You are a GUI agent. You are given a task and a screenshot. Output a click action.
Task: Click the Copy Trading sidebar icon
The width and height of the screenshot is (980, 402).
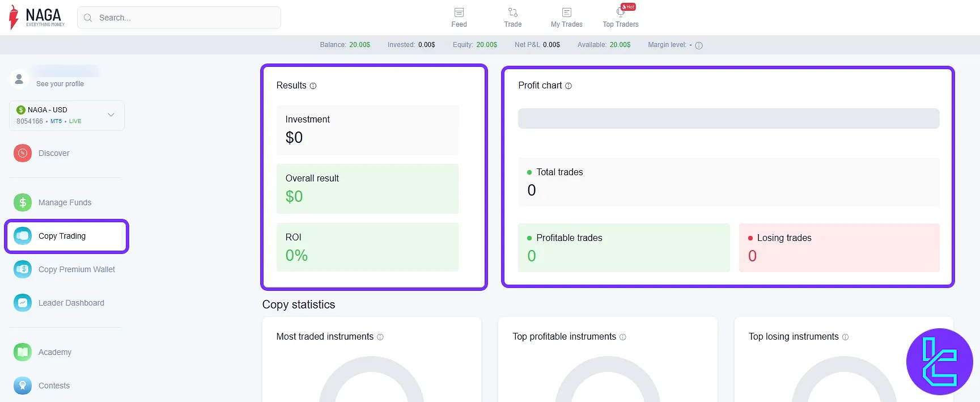coord(23,236)
